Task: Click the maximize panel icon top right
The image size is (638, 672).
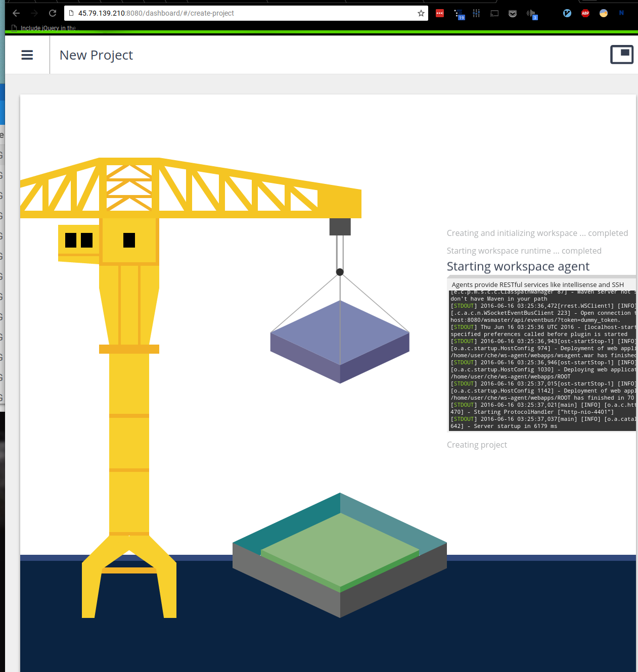Action: (x=622, y=54)
